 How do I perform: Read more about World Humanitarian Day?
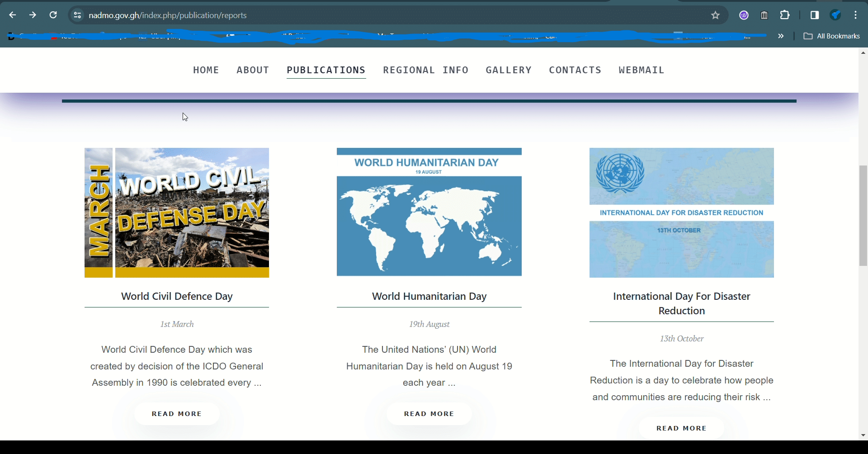(x=429, y=414)
